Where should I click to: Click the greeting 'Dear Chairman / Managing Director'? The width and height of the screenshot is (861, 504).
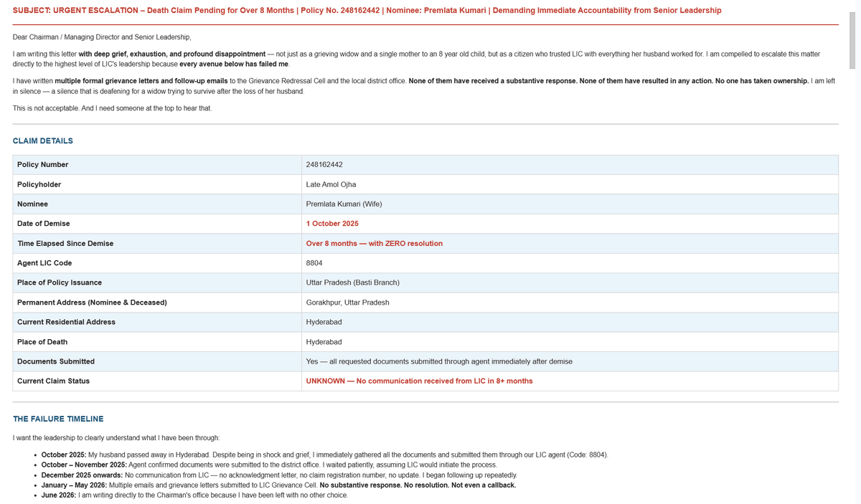pos(102,37)
